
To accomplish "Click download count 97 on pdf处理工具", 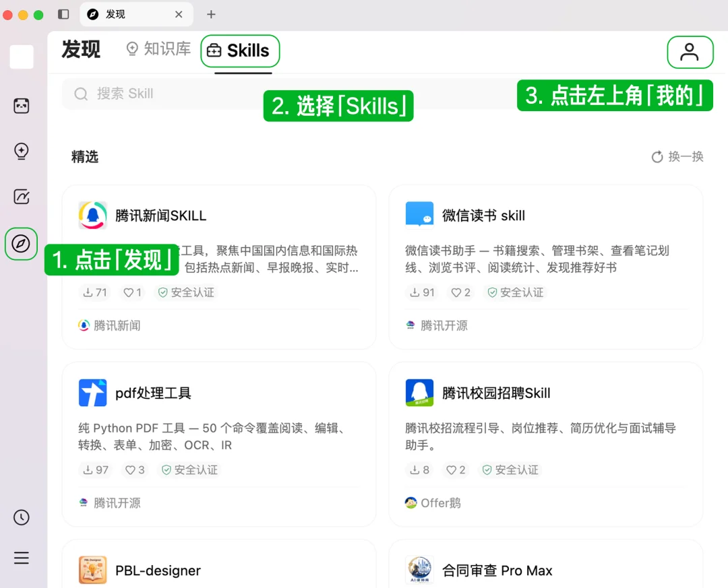I will (96, 470).
